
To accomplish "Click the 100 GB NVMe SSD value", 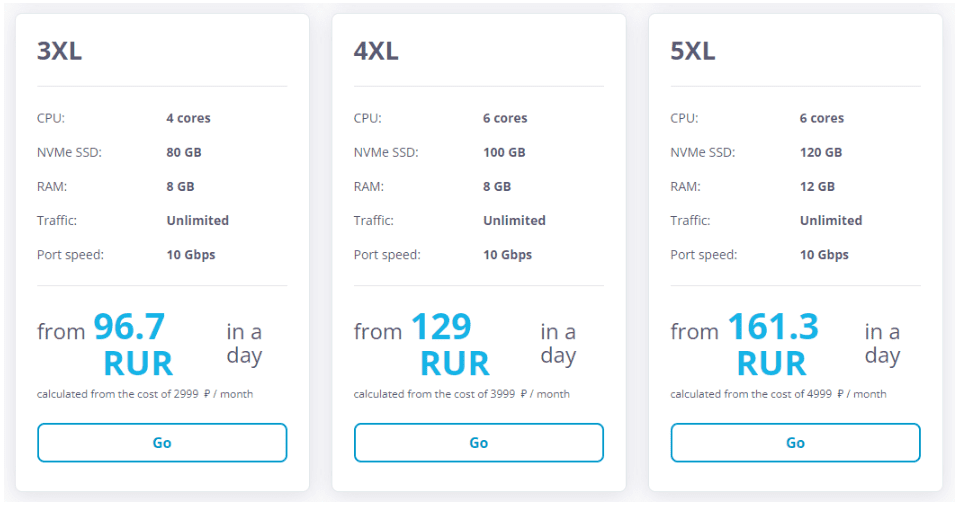I will 505,152.
